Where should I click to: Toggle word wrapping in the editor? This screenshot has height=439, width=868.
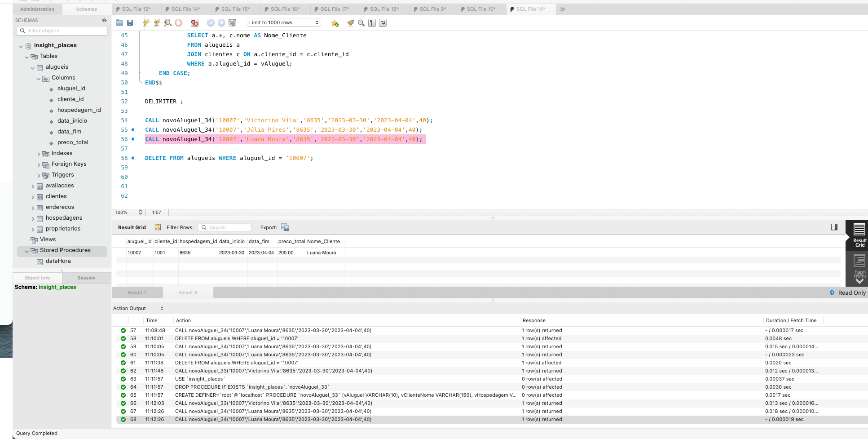pos(383,23)
